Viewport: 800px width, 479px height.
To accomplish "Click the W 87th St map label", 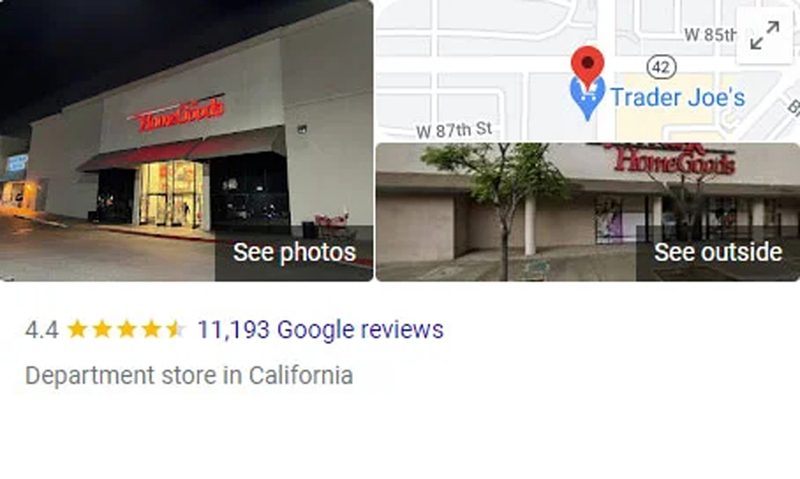I will (x=454, y=131).
